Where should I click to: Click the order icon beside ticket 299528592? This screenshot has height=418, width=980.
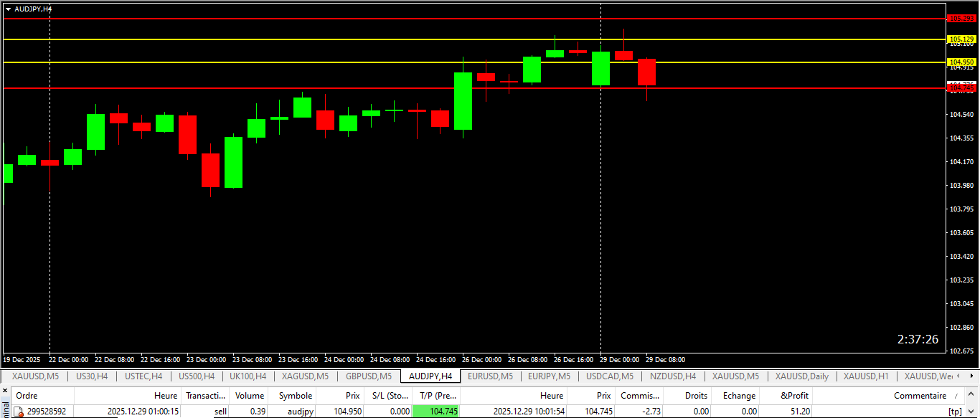click(x=19, y=412)
